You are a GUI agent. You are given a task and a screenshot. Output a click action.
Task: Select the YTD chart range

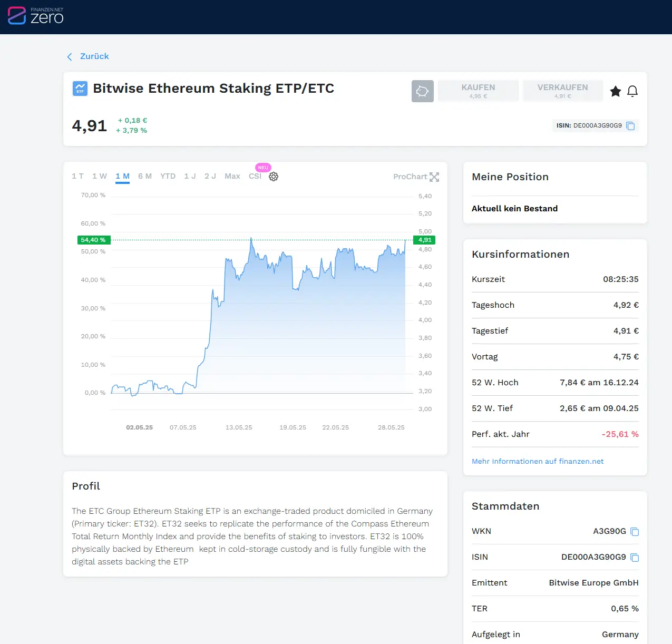(168, 176)
